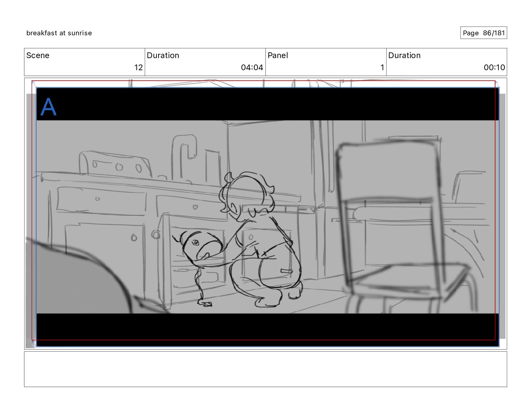The height and width of the screenshot is (411, 532).
Task: Click the stove knobs on the counter
Action: (x=117, y=166)
